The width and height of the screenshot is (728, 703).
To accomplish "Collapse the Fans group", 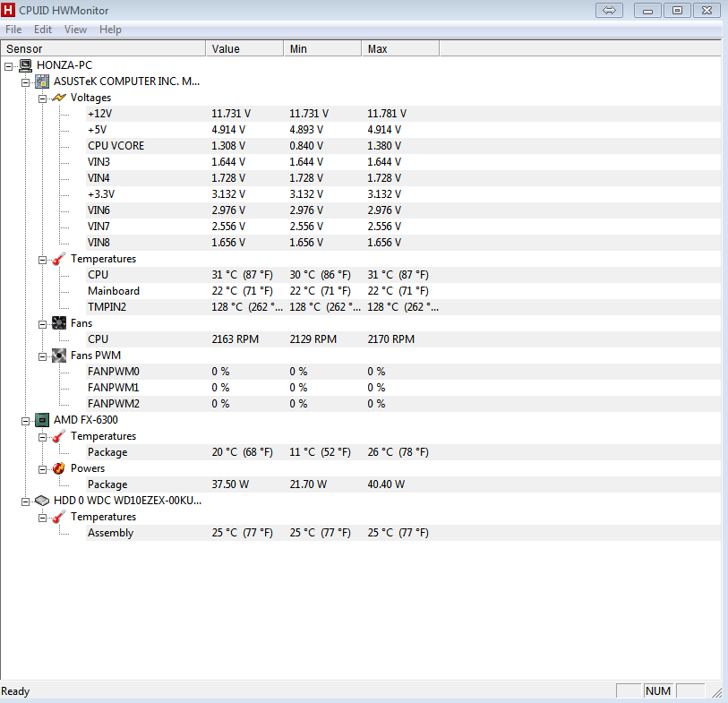I will click(42, 324).
